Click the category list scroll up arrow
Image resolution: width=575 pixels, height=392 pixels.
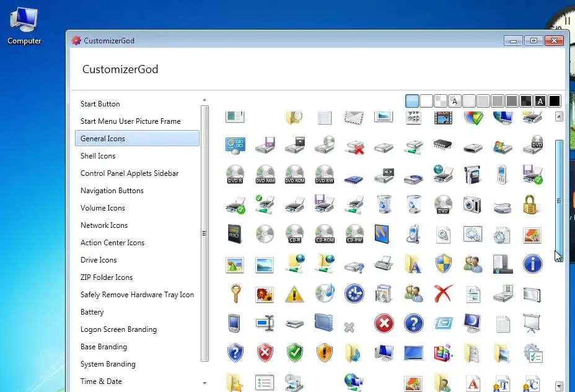coord(204,100)
